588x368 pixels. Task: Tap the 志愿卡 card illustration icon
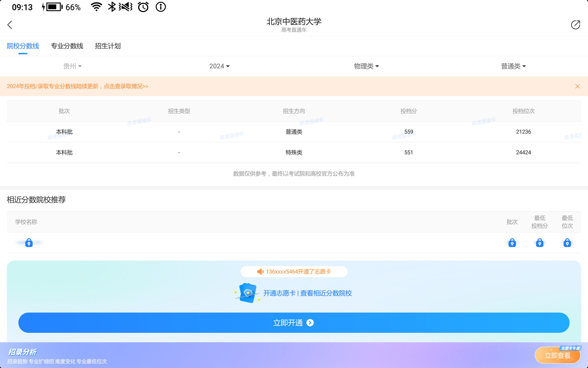[247, 293]
